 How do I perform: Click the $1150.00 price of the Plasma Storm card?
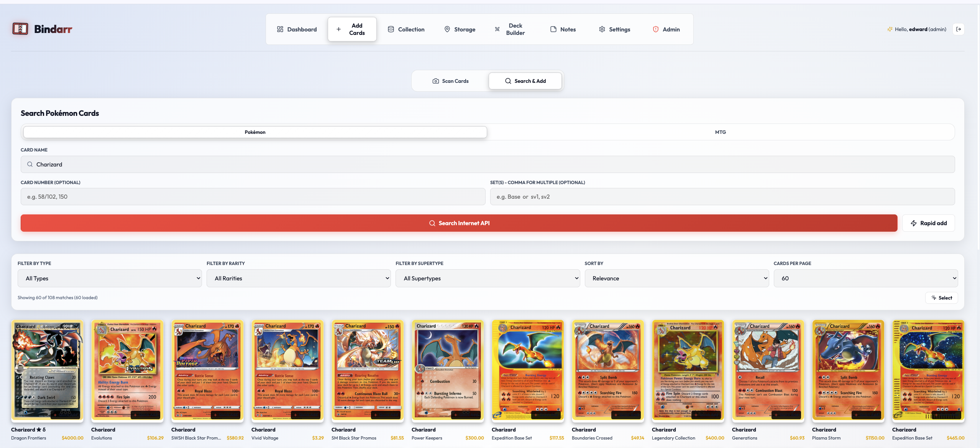pos(875,438)
